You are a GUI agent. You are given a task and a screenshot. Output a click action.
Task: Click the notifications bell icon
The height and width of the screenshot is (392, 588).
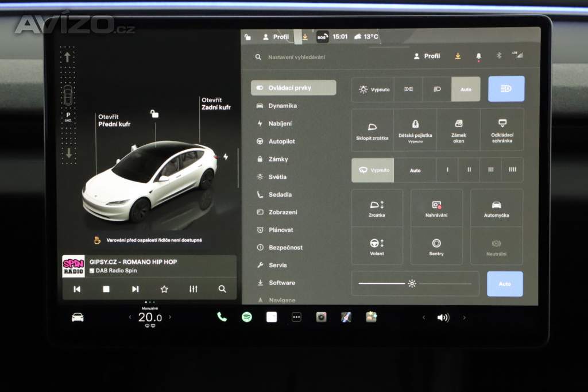pyautogui.click(x=478, y=56)
